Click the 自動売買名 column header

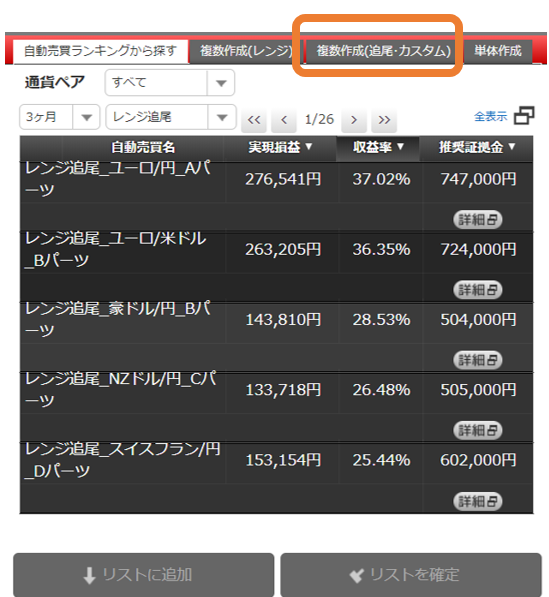pos(143,147)
